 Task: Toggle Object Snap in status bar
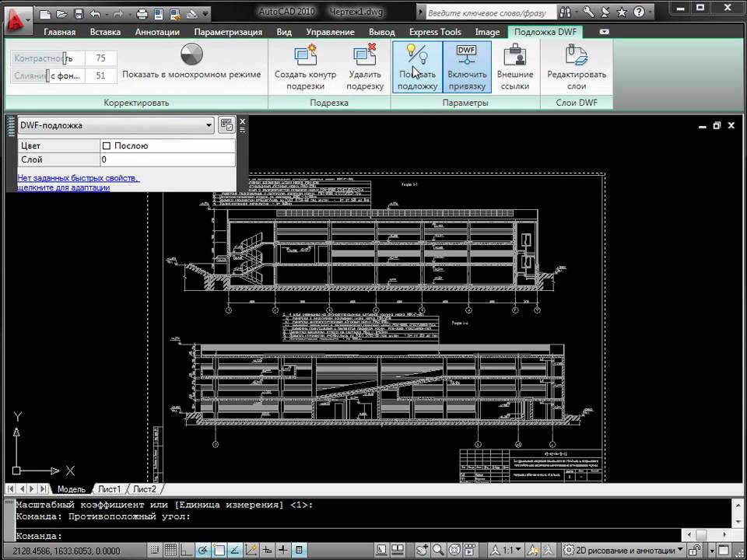(219, 551)
